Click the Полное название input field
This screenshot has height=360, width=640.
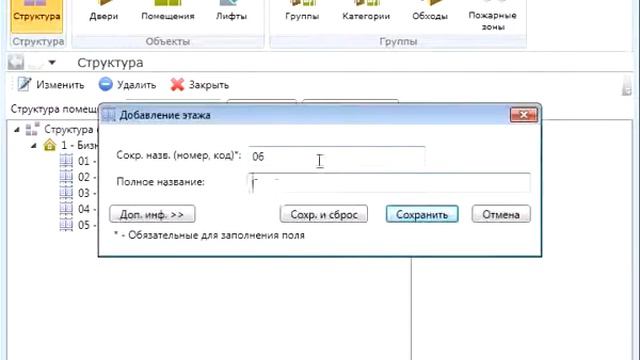pos(389,182)
